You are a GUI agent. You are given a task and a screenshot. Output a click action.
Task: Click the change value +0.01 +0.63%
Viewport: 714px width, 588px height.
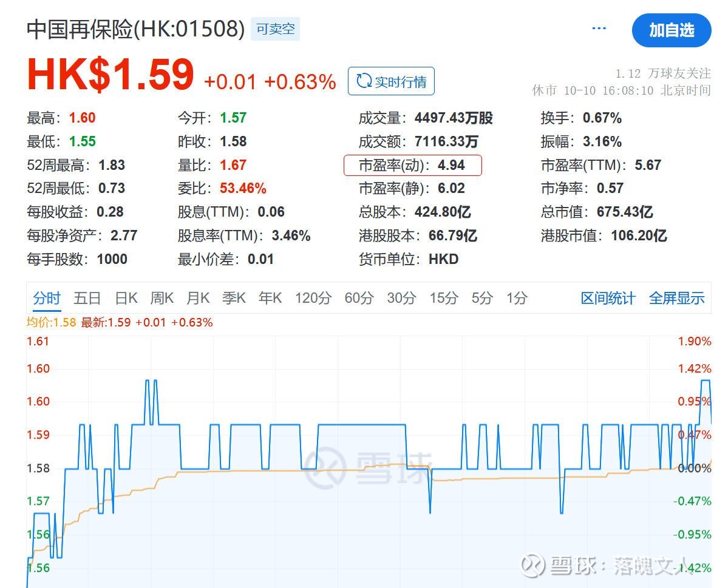coord(270,83)
